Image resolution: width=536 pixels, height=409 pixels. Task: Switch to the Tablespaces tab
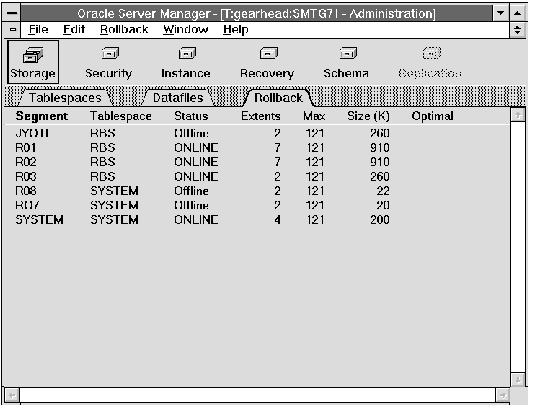point(65,98)
